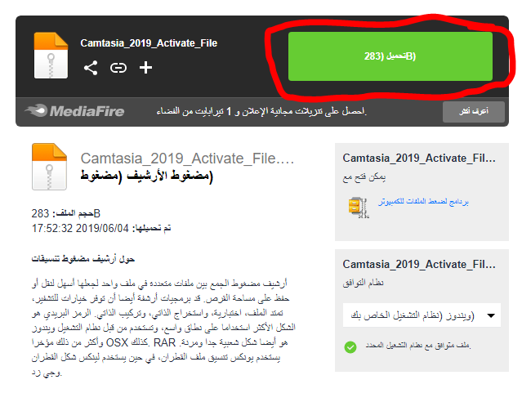Image resolution: width=522 pixels, height=420 pixels.
Task: Click the grey Camtasia_2019_Activate_File.... heading
Action: click(187, 159)
